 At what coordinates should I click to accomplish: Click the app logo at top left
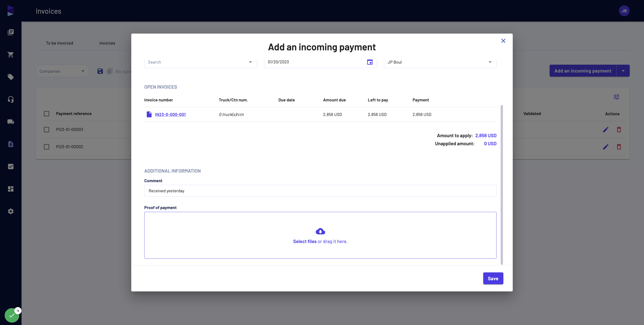coord(11,11)
